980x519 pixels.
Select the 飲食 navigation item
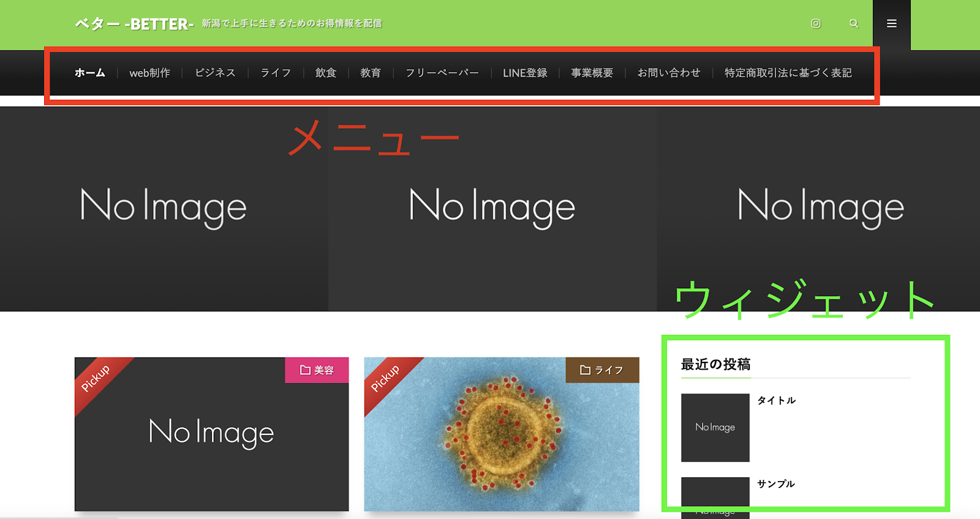coord(326,73)
